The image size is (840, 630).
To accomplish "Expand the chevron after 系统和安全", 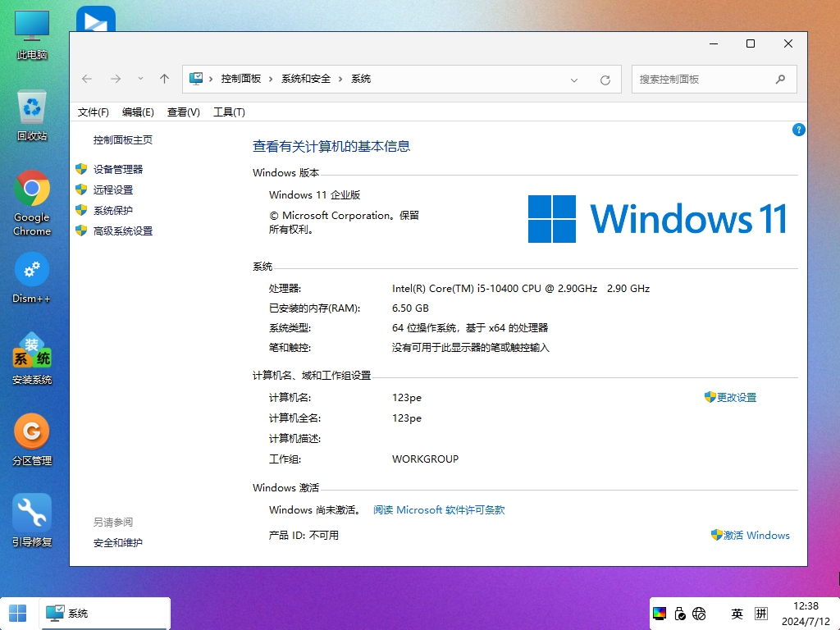I will click(x=340, y=80).
